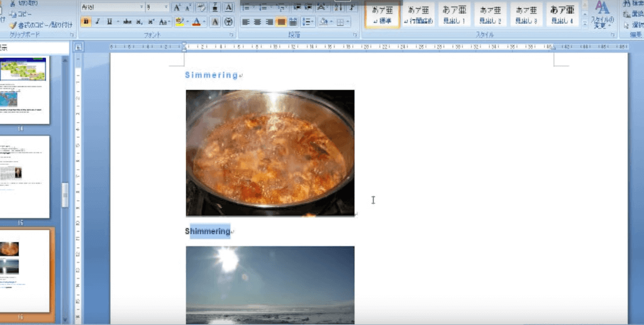644x325 pixels.
Task: Center align the paragraph
Action: pos(257,22)
